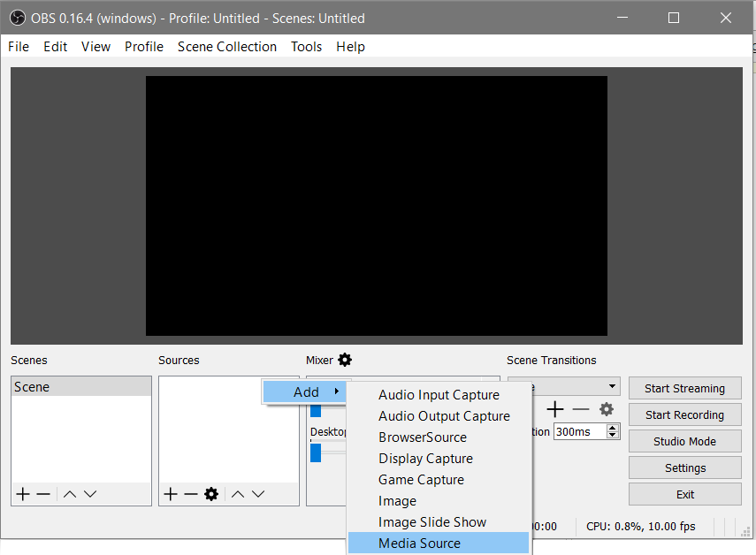Click the 'Mixer' panel label

tap(319, 361)
